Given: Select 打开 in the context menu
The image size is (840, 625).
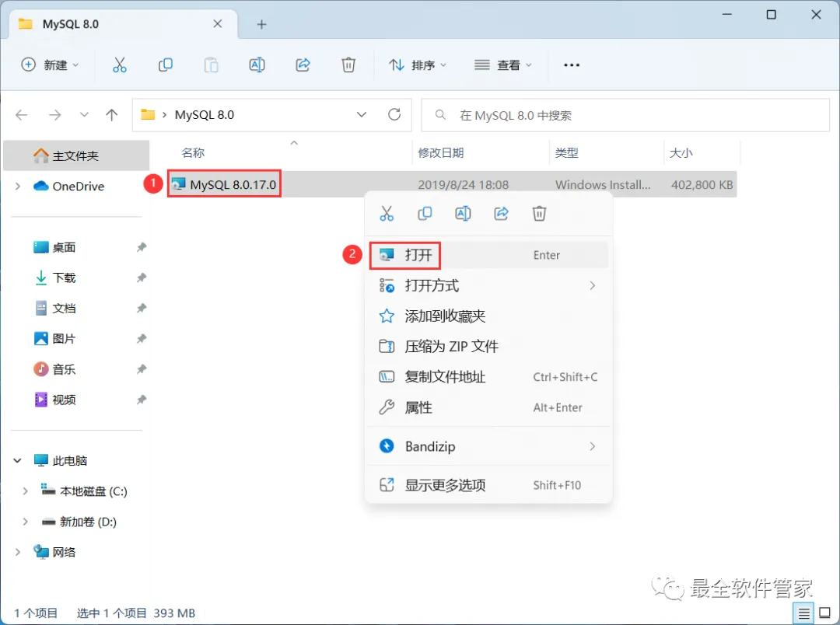Looking at the screenshot, I should (488, 255).
